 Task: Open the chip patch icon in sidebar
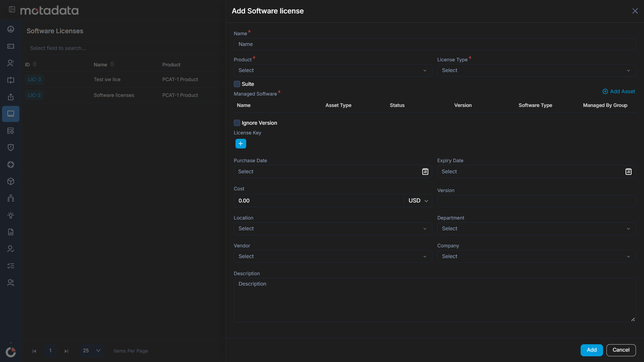pyautogui.click(x=11, y=165)
